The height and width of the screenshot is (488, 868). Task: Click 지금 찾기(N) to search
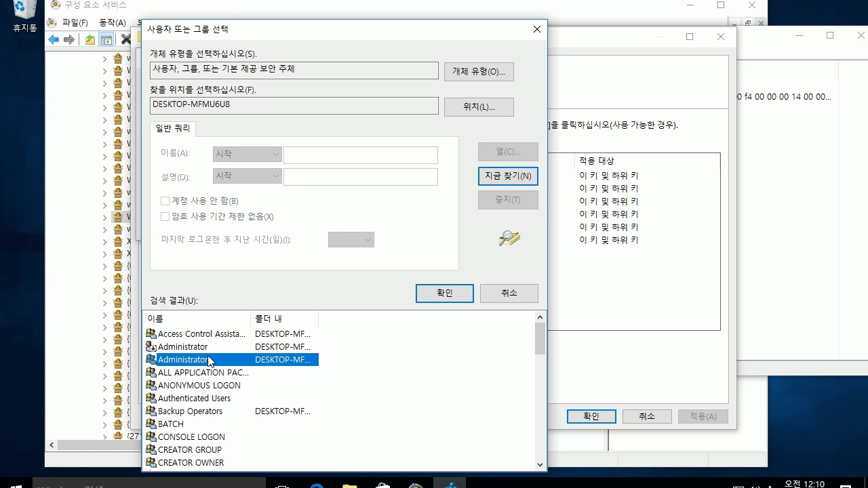pos(508,176)
